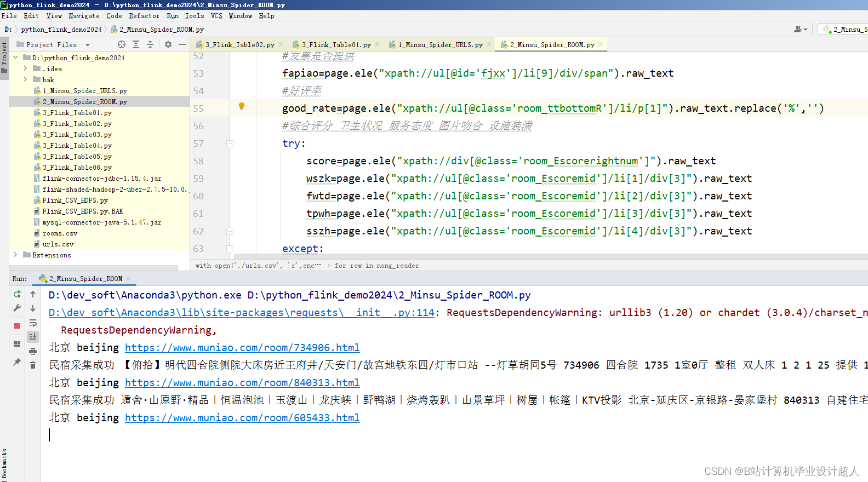Screen dimensions: 868x482
Task: Rerun the 2_Minsu_Spider_ROOM script
Action: pos(17,294)
